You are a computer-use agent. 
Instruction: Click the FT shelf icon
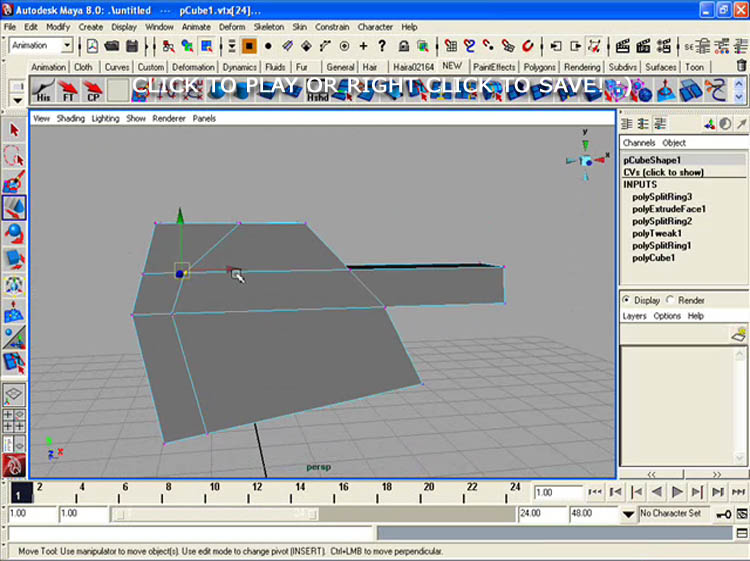coord(68,91)
